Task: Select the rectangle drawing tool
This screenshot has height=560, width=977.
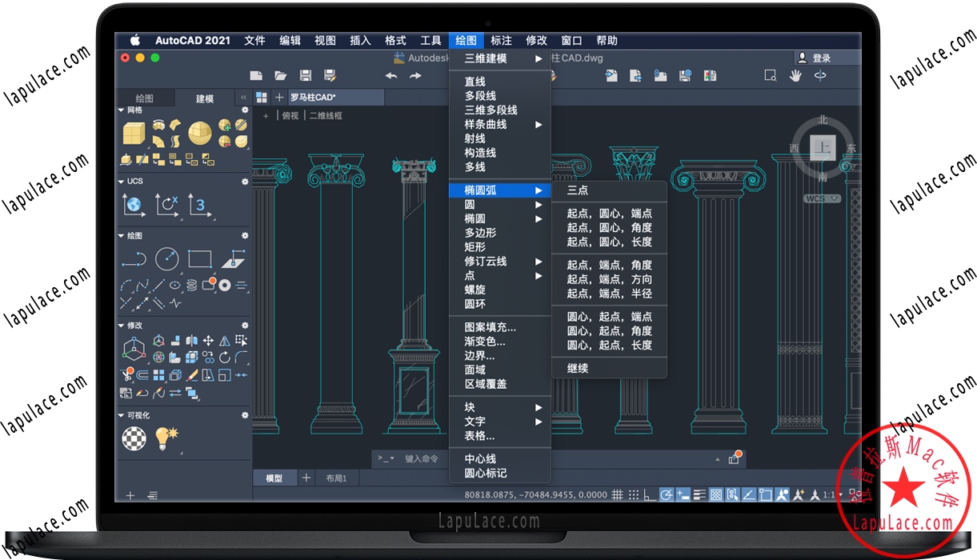Action: [199, 258]
